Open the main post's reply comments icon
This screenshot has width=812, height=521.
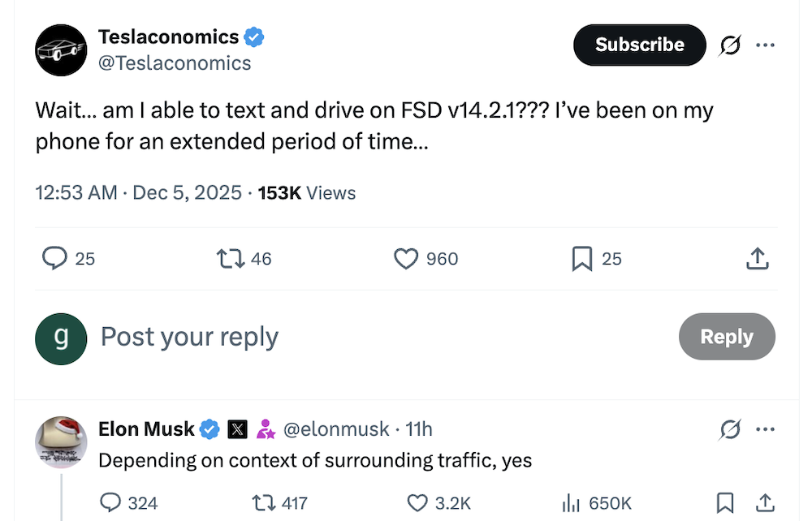click(x=54, y=258)
